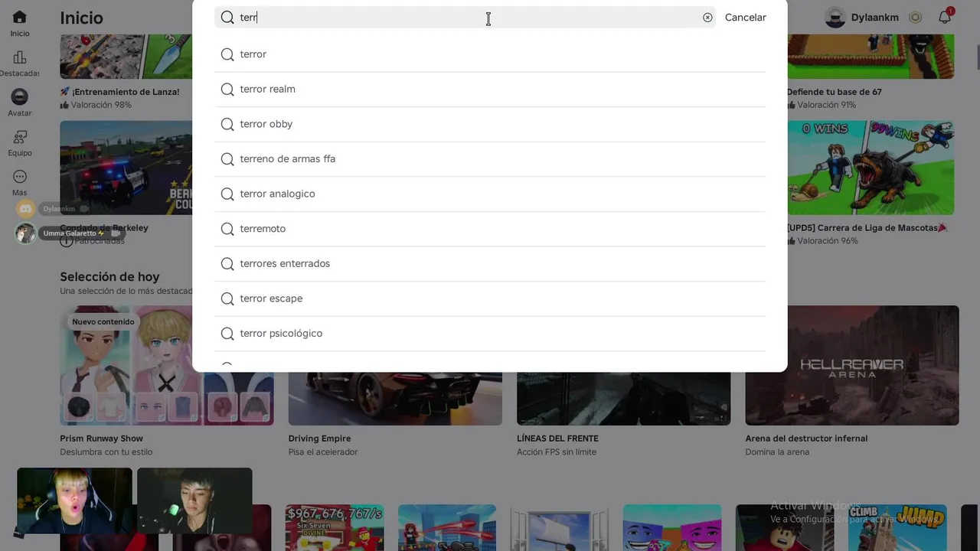Open the Avatar sidebar icon
Viewport: 980px width, 551px height.
pos(20,97)
